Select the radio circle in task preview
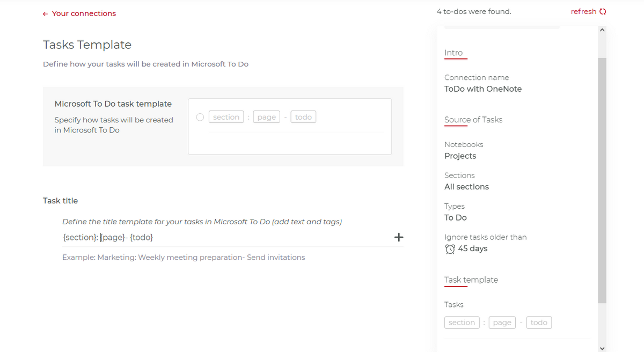Screen dimensions: 644x352 200,117
